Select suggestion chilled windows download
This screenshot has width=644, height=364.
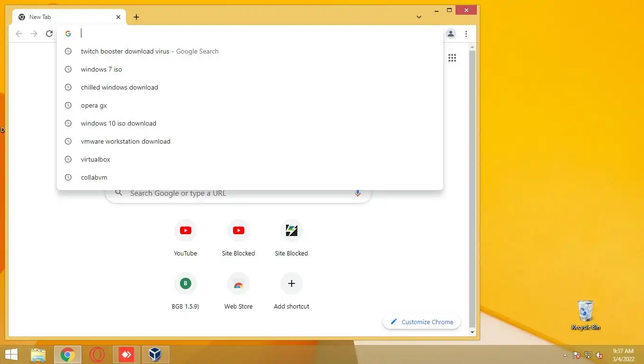[250, 87]
